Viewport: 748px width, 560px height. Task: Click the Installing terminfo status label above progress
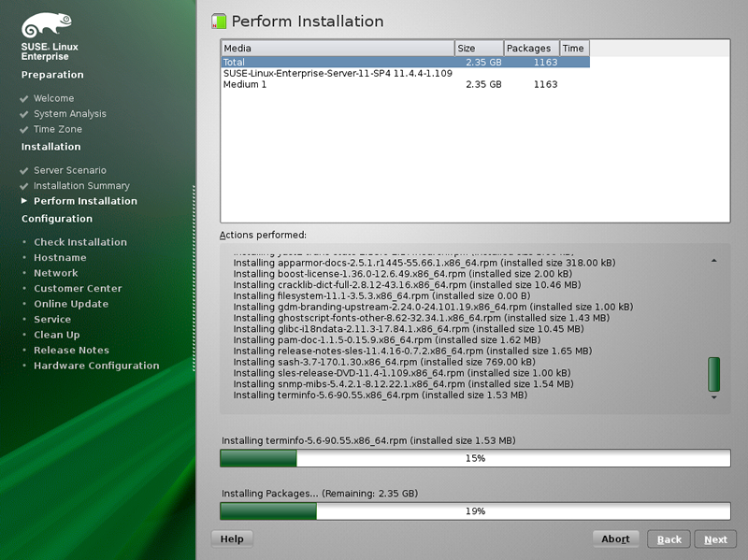[368, 440]
